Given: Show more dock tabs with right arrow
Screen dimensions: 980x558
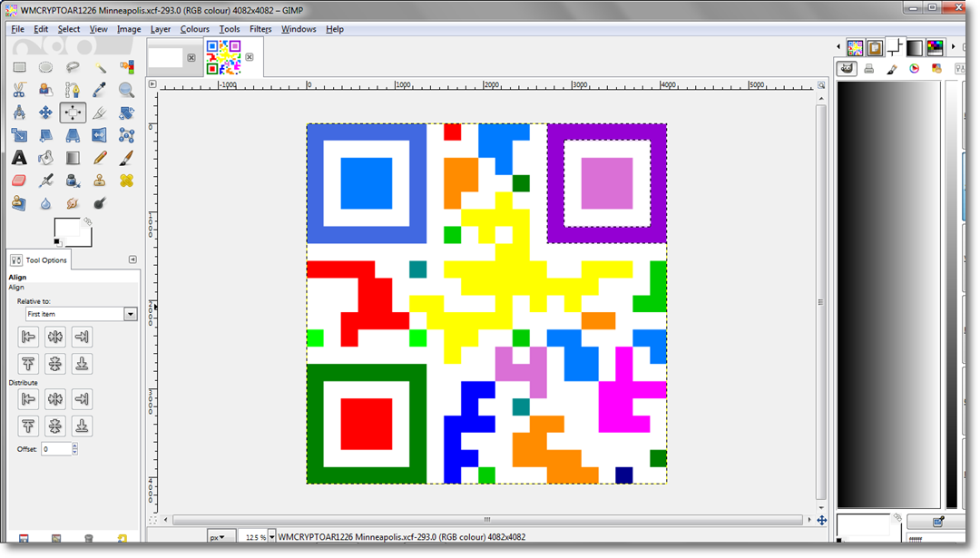Looking at the screenshot, I should [954, 47].
